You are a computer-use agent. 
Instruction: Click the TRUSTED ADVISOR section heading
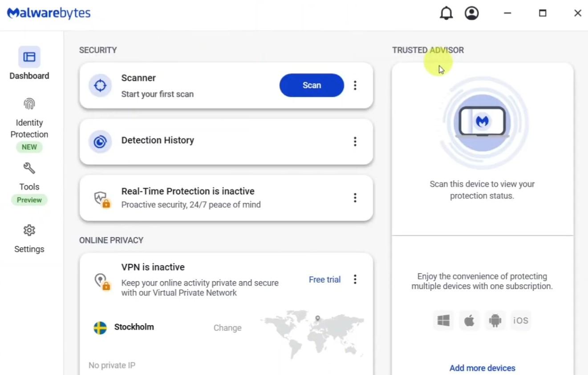coord(428,50)
